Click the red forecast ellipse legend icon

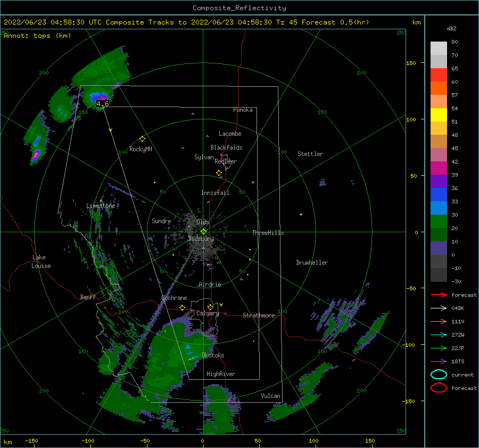(439, 388)
